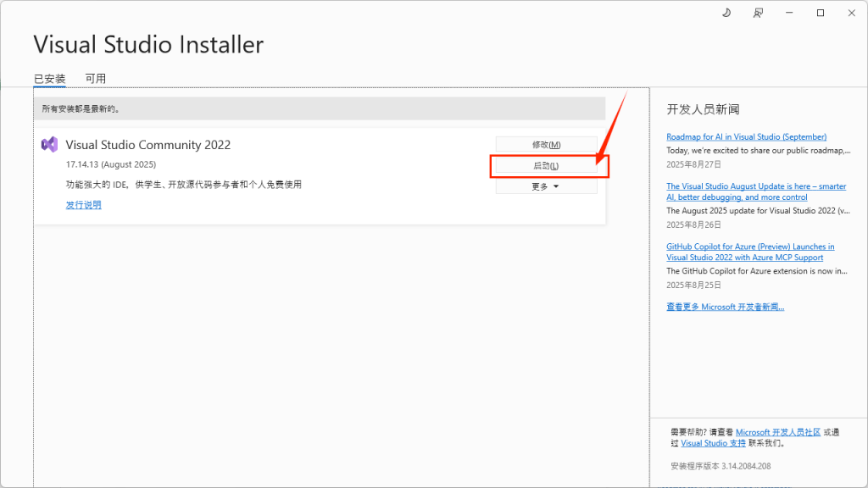Screen dimensions: 868x488
Task: Open the Visual Studio 支持 link
Action: click(714, 442)
